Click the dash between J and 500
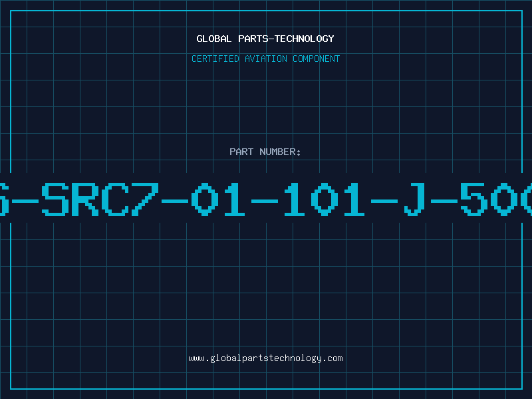The height and width of the screenshot is (399, 532). point(444,201)
